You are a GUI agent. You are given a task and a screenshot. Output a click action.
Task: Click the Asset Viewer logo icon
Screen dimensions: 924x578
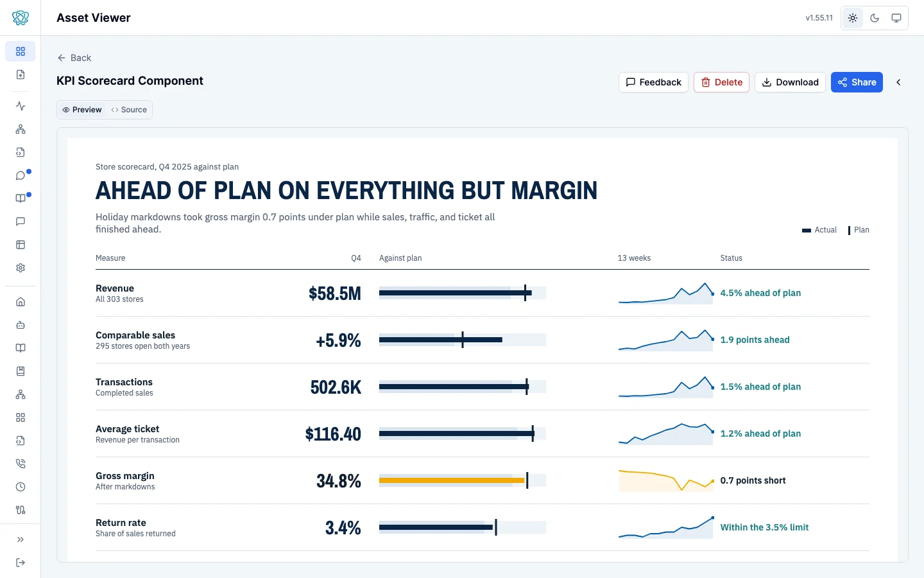tap(21, 18)
